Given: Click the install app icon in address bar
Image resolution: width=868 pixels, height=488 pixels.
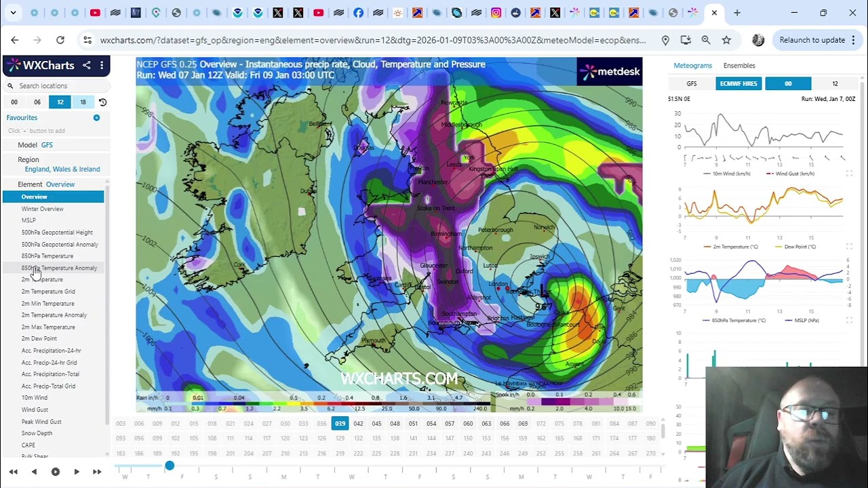Looking at the screenshot, I should pos(686,40).
